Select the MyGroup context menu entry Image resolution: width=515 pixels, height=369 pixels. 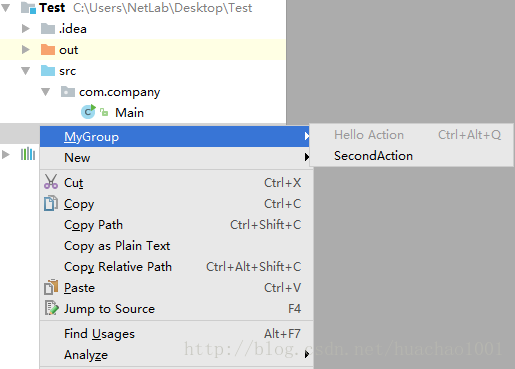tap(175, 136)
